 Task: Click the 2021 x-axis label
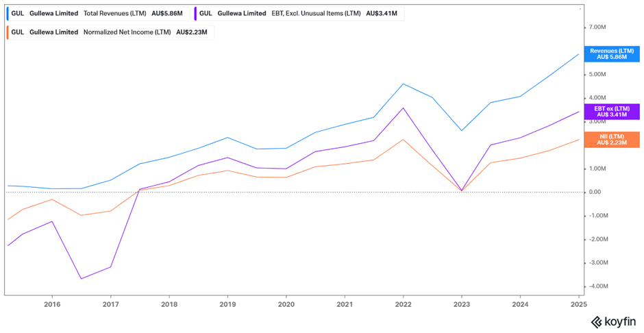pyautogui.click(x=345, y=305)
